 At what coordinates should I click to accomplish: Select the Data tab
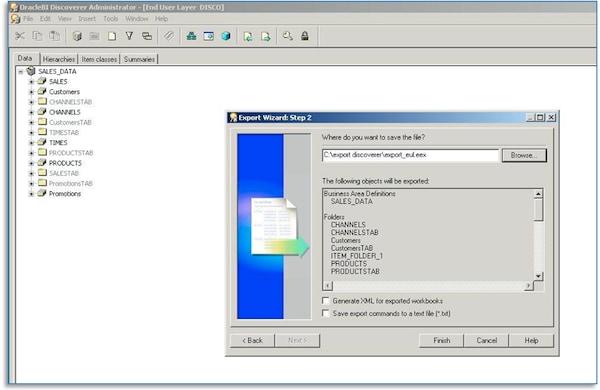25,59
